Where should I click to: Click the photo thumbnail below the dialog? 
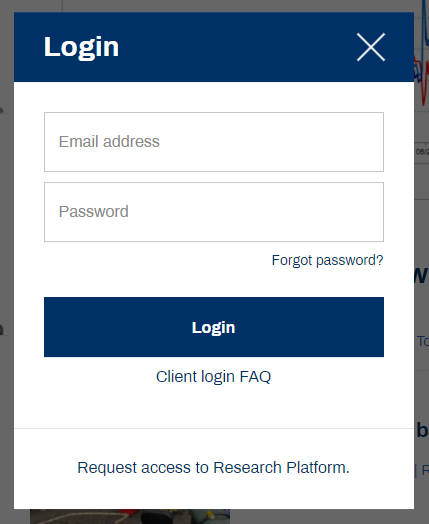[x=130, y=517]
